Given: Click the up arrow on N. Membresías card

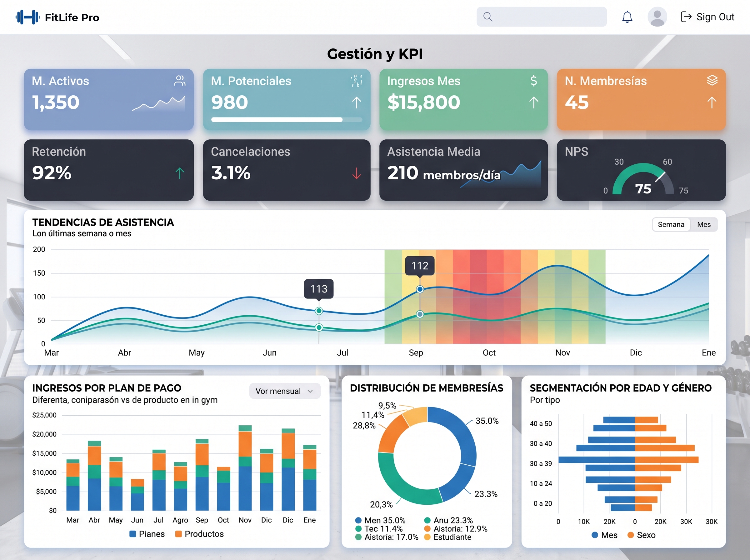Looking at the screenshot, I should pos(712,103).
